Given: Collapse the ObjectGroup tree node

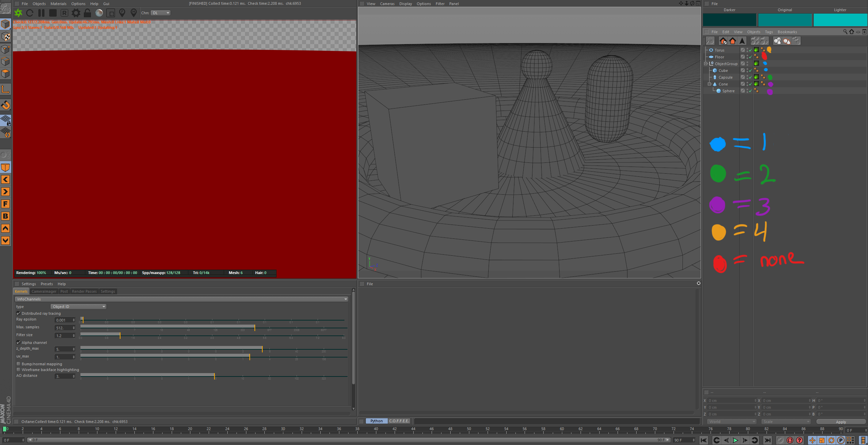Looking at the screenshot, I should [x=706, y=64].
